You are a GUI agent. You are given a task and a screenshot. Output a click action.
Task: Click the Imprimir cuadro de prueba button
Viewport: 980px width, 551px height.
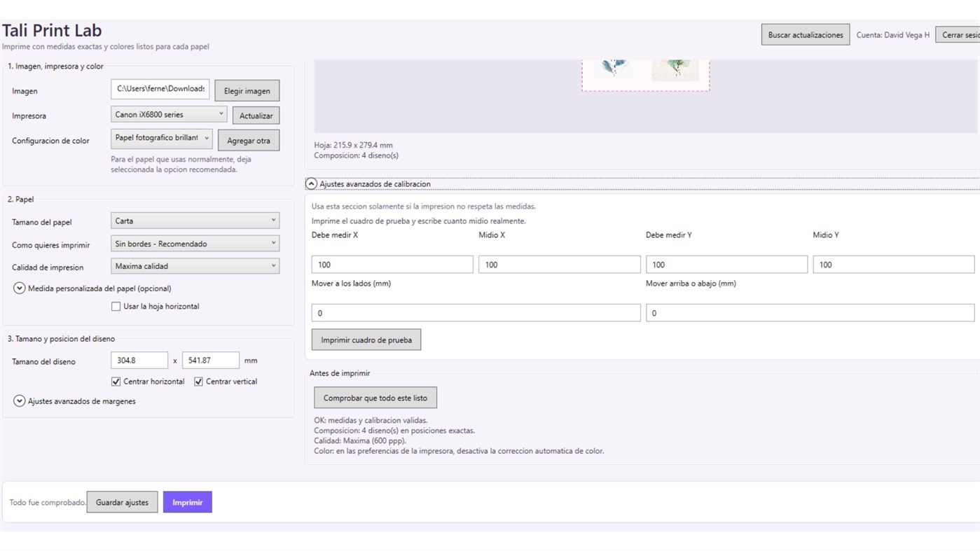(366, 340)
